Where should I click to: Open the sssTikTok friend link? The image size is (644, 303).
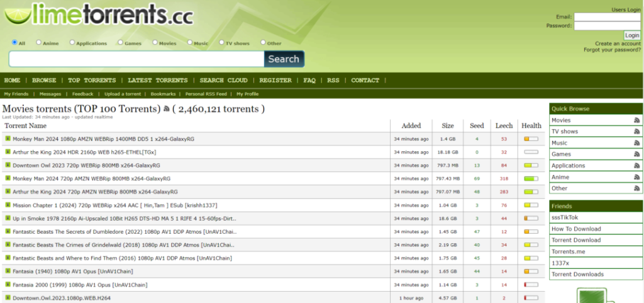click(x=565, y=217)
